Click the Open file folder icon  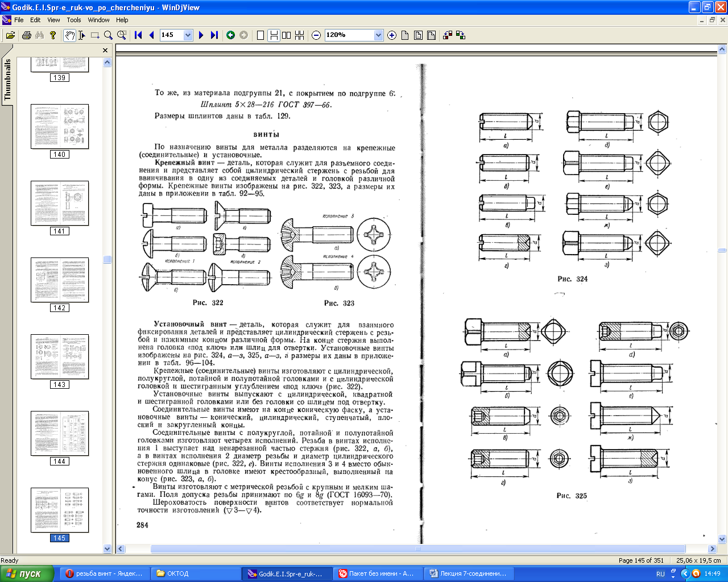click(10, 35)
